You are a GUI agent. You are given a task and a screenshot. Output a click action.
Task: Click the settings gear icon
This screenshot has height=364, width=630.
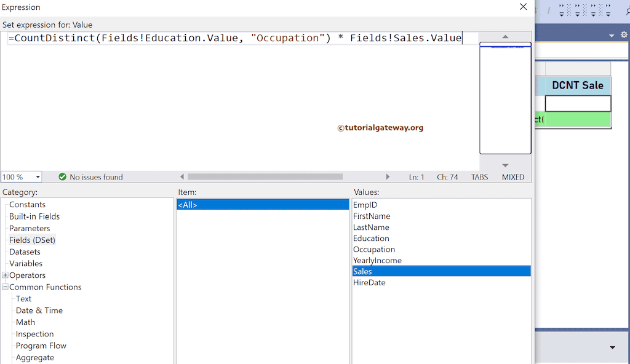tap(623, 35)
